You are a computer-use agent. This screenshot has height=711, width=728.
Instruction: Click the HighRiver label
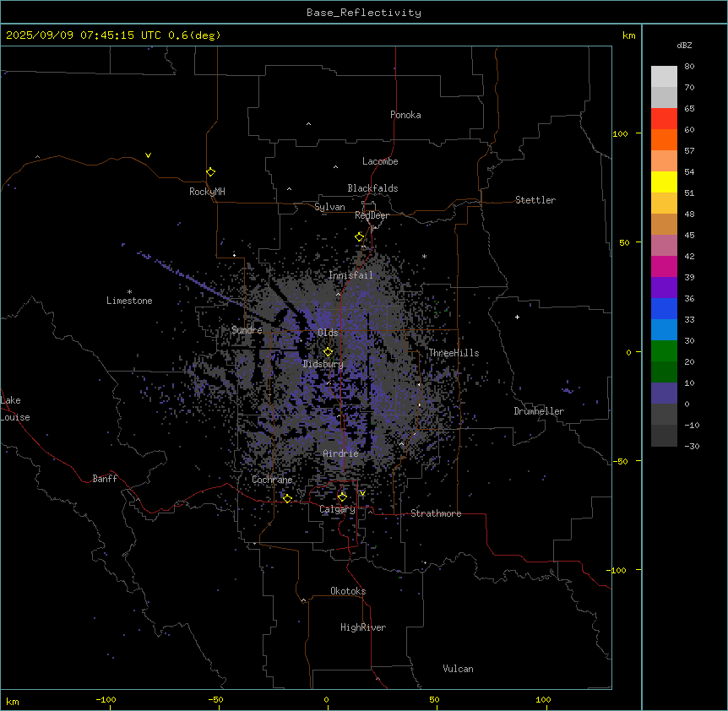363,627
